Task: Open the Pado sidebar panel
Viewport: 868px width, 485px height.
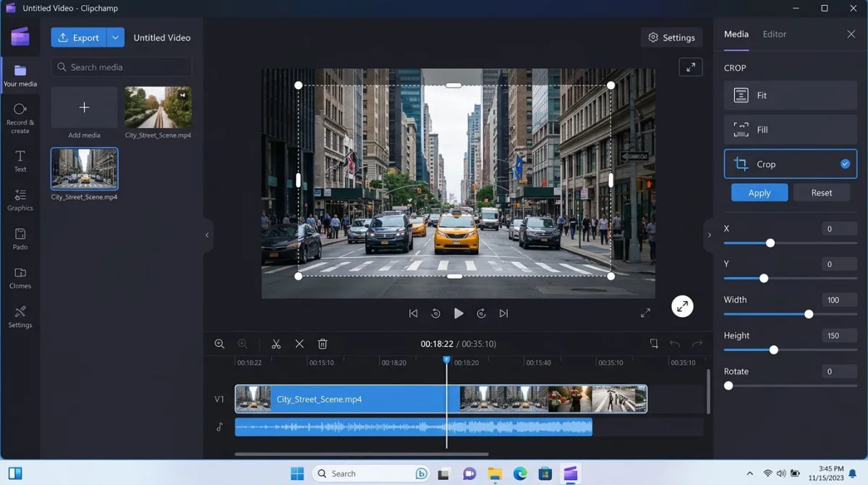Action: click(20, 239)
